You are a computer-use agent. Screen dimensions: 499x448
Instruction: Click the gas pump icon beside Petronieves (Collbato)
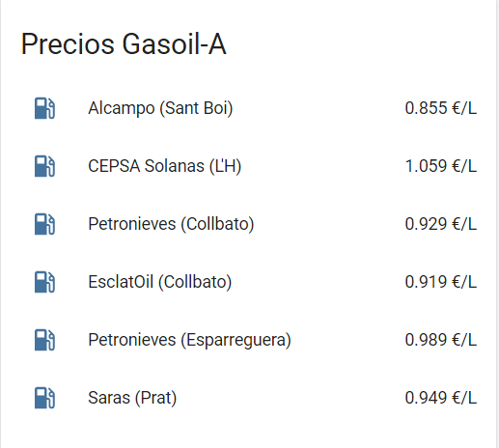click(44, 224)
